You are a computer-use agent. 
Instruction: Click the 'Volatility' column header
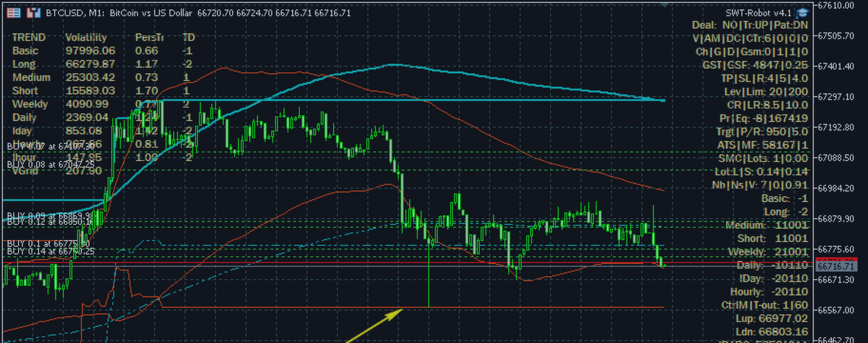coord(86,38)
